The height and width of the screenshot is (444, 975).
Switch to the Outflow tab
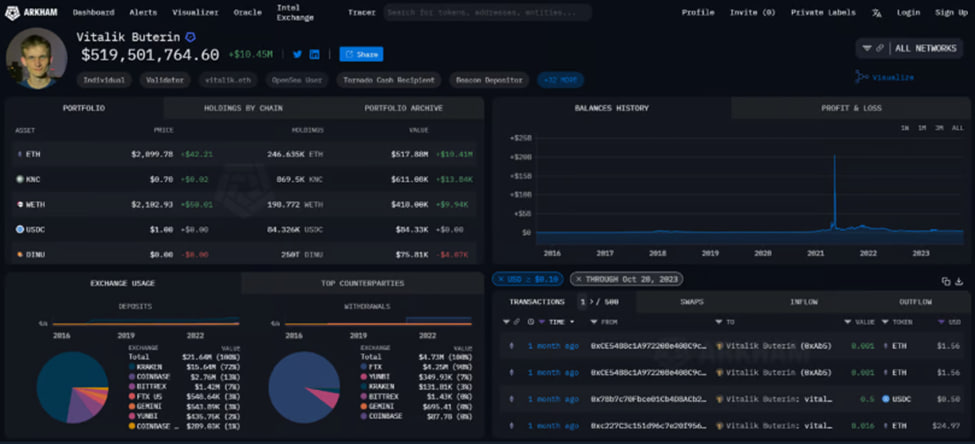tap(915, 302)
